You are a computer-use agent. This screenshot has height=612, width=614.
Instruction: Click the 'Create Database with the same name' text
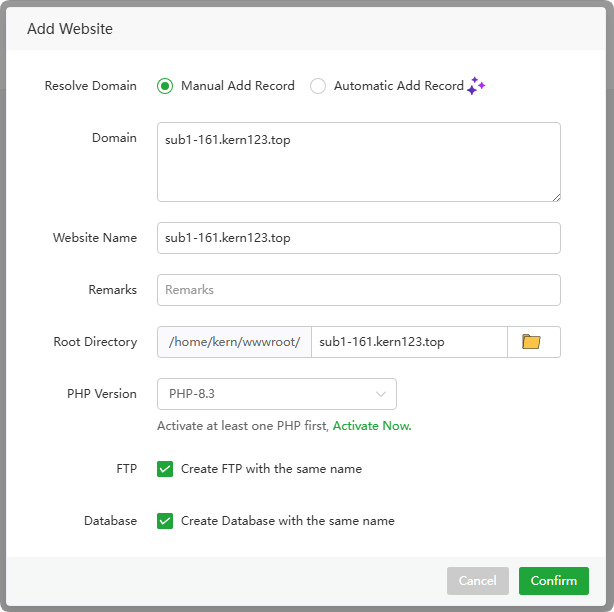click(x=287, y=521)
